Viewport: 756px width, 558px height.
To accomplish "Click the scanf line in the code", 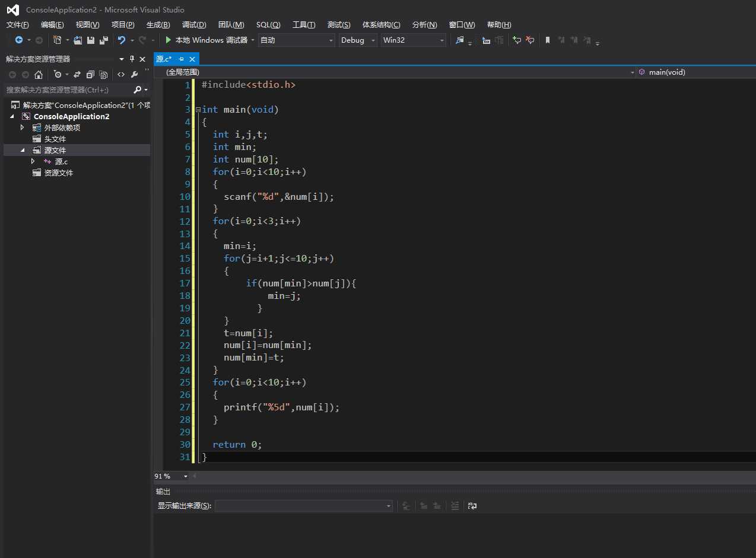I will coord(279,197).
